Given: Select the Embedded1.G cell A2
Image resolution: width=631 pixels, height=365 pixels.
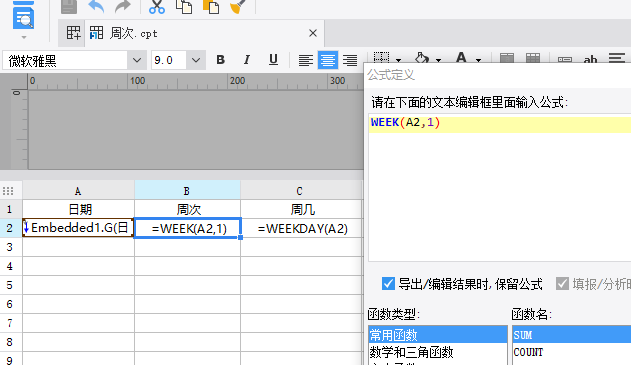Looking at the screenshot, I should [78, 228].
